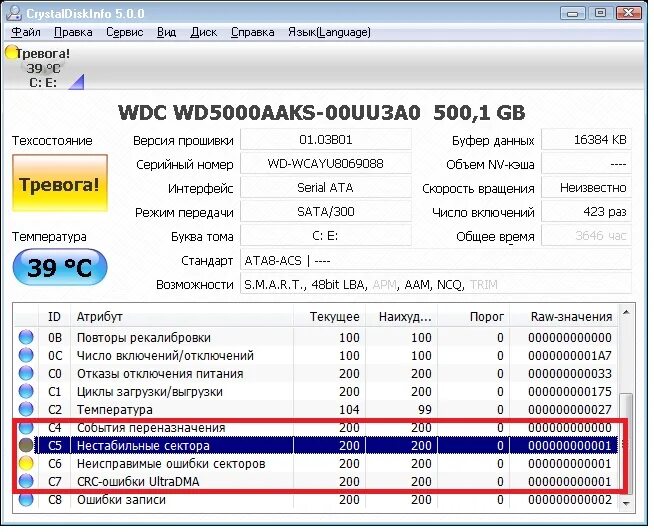The height and width of the screenshot is (532, 654).
Task: Click the serial number field WD-WCAYU8069088
Action: (x=326, y=164)
